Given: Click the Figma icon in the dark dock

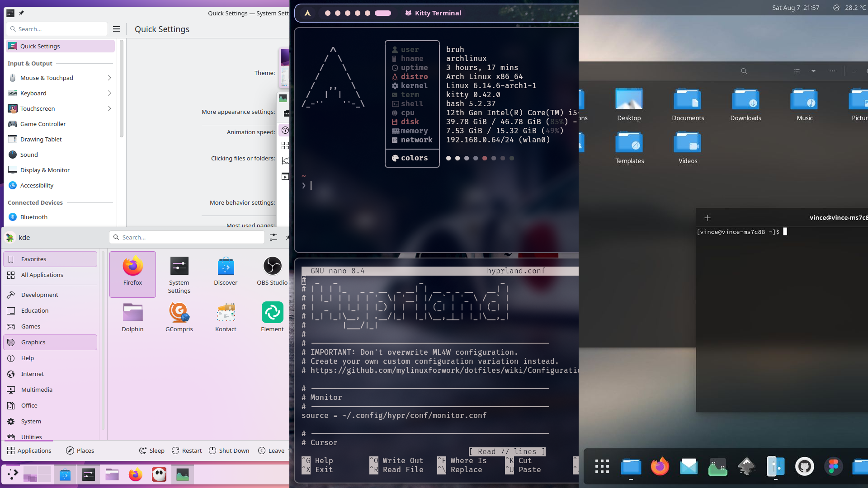Looking at the screenshot, I should tap(834, 466).
